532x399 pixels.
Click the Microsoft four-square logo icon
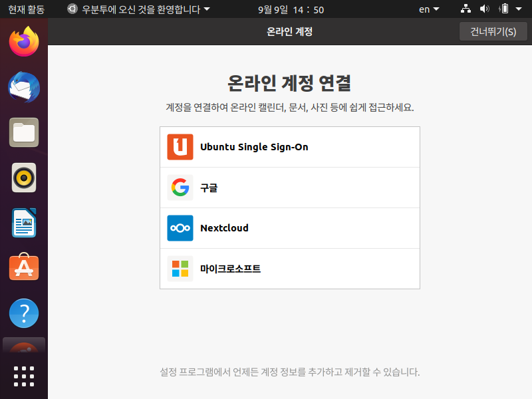(x=180, y=269)
